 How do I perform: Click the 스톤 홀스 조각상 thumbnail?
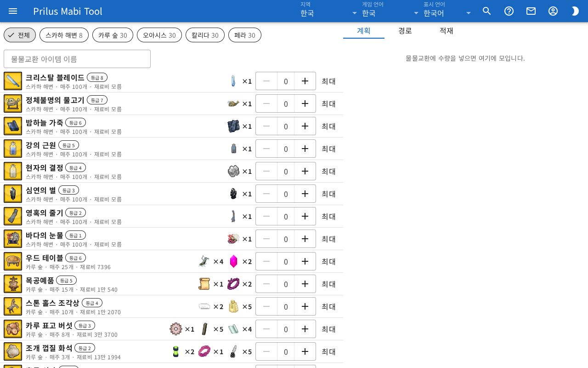(x=13, y=306)
